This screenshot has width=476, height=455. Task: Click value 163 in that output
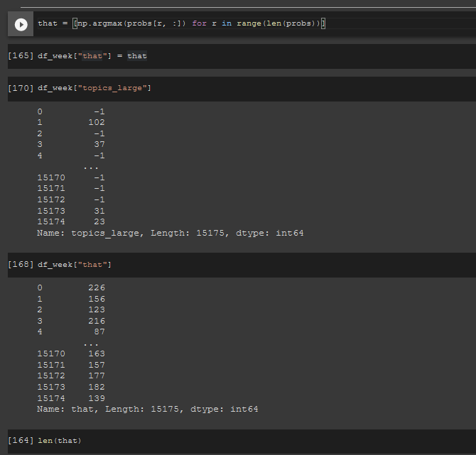[97, 353]
